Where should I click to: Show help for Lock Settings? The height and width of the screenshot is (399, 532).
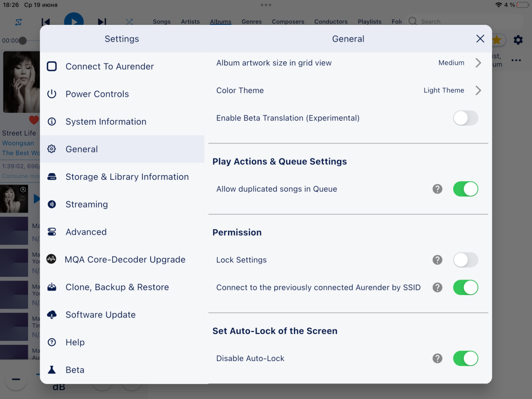pyautogui.click(x=437, y=260)
